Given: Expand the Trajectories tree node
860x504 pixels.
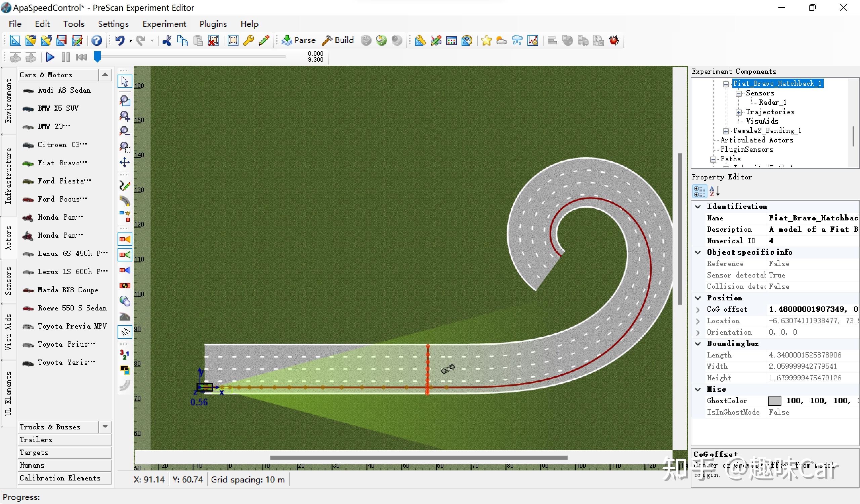Looking at the screenshot, I should [738, 112].
